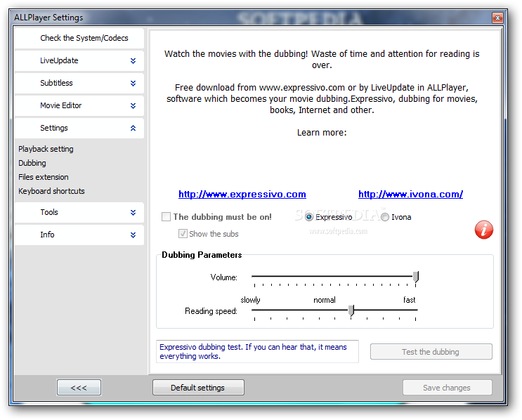This screenshot has width=522, height=420.
Task: Open the expressivo.com link
Action: 242,194
